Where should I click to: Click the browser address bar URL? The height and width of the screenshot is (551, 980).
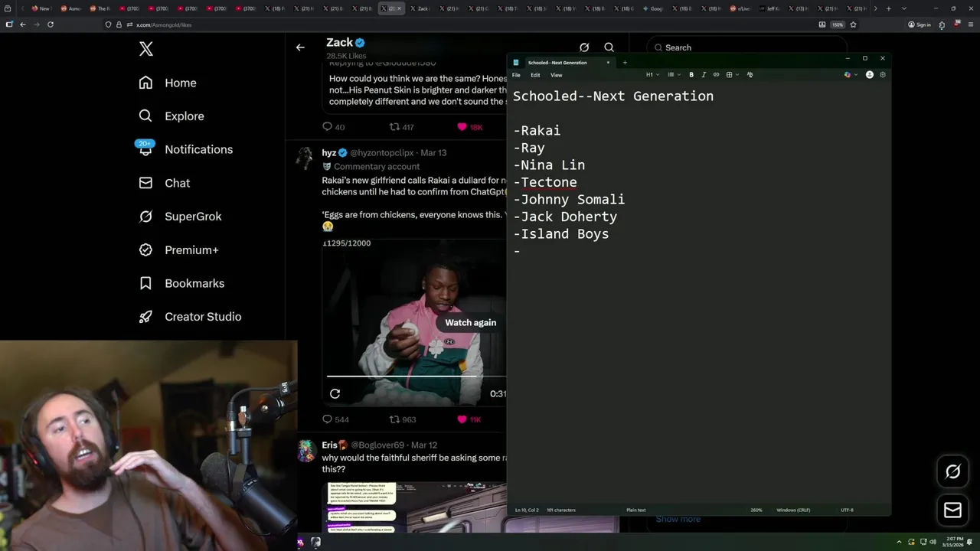(164, 24)
